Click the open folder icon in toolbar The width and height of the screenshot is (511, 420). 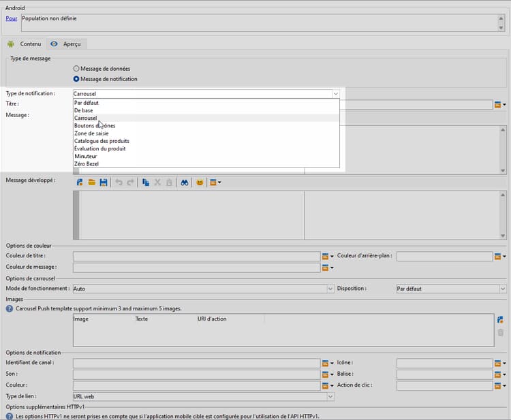click(x=91, y=182)
